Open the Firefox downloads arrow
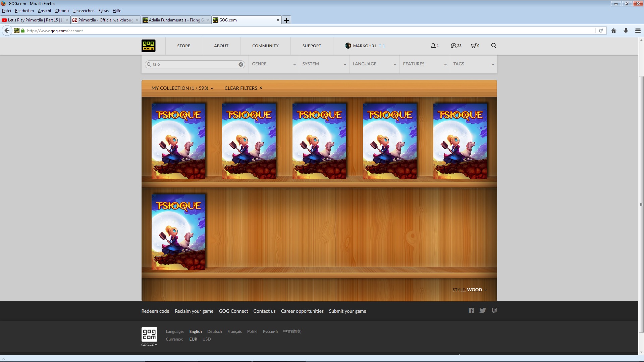644x362 pixels. (626, 31)
